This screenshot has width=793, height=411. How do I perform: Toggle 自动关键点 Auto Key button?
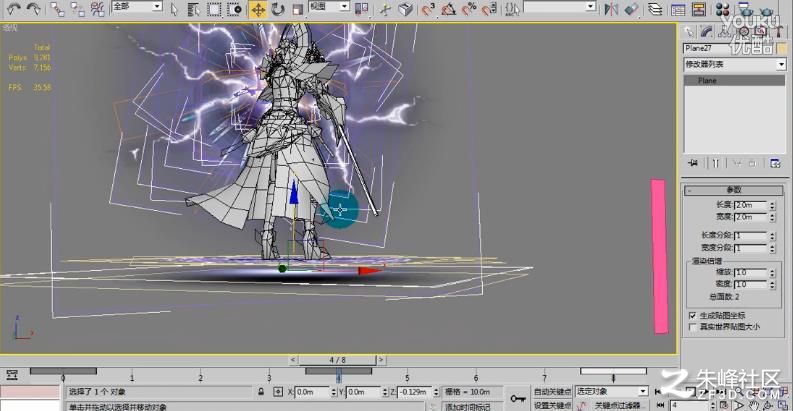[552, 391]
